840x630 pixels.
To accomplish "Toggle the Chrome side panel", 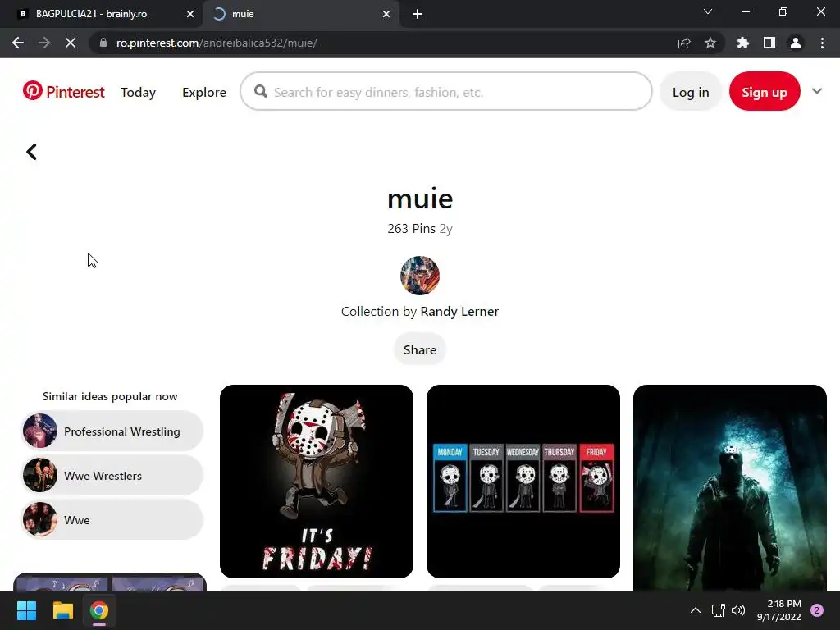I will click(769, 43).
